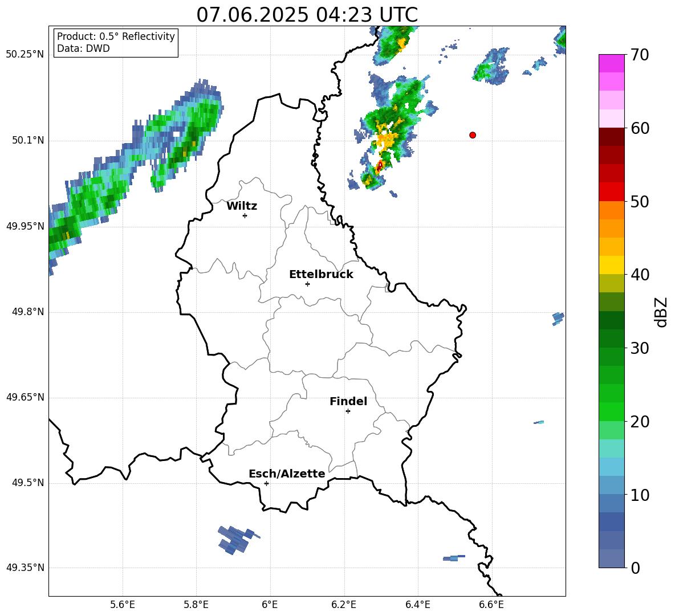Click the dBZ colorbar label
Image resolution: width=675 pixels, height=616 pixels.
661,312
